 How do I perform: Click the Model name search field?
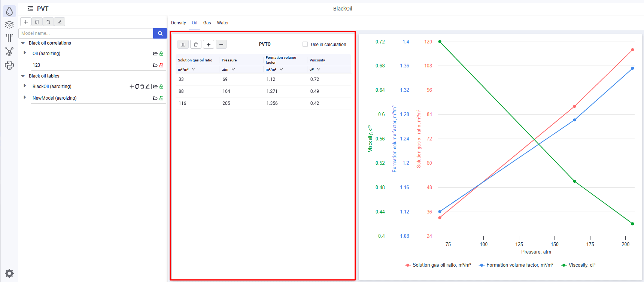(86, 33)
